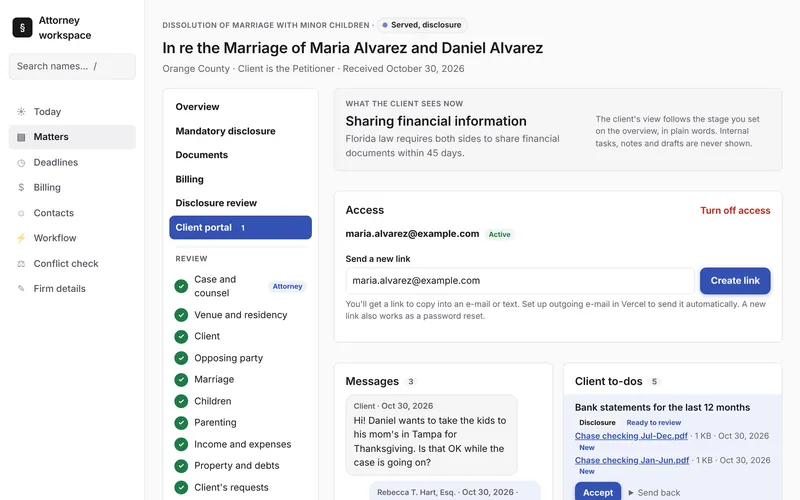The height and width of the screenshot is (500, 800).
Task: Click the Send a new link email field
Action: tap(520, 281)
